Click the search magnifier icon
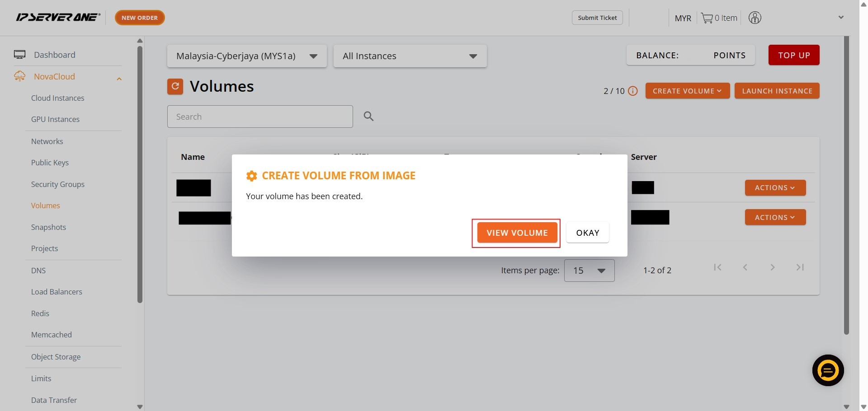868x411 pixels. tap(368, 117)
